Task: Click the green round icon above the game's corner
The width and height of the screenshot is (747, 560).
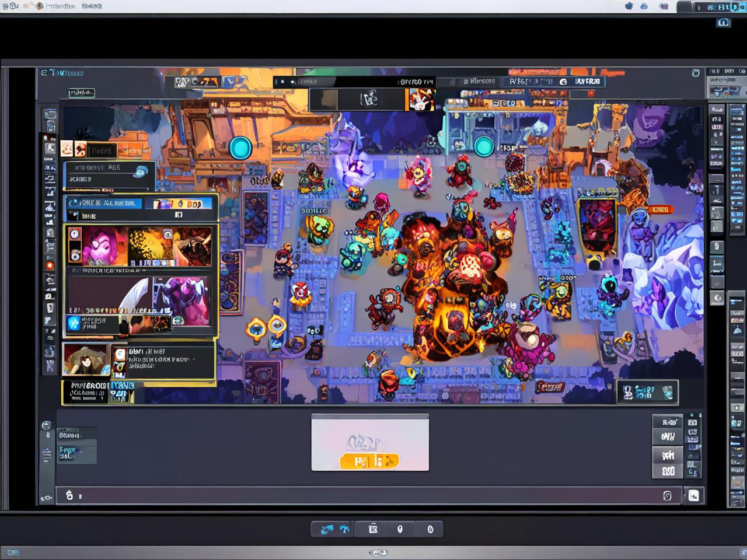Action: click(x=696, y=73)
